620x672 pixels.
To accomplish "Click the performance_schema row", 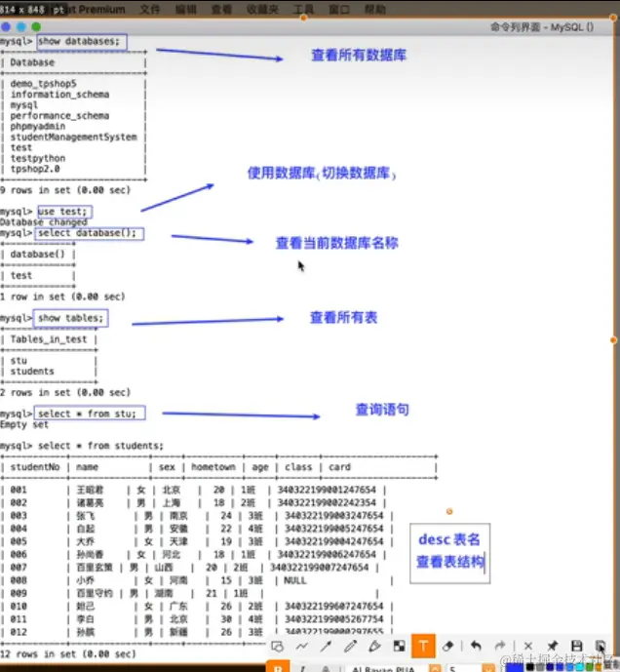I will (60, 116).
